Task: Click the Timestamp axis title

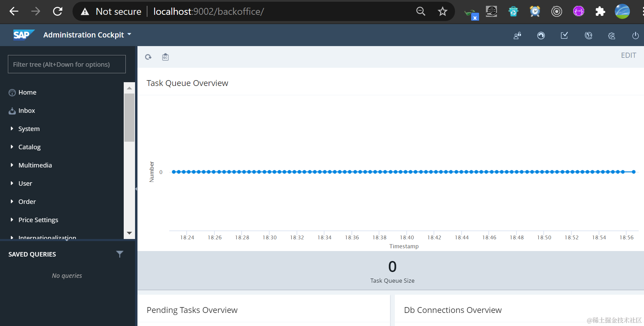Action: [x=404, y=246]
